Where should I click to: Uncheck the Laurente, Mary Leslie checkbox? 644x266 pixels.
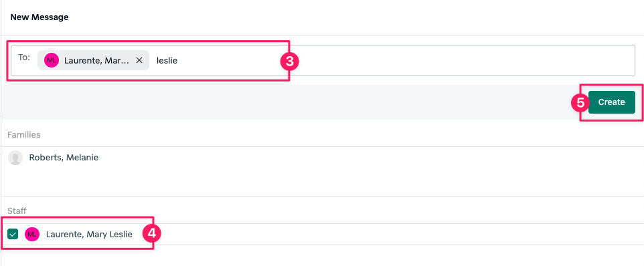point(13,235)
